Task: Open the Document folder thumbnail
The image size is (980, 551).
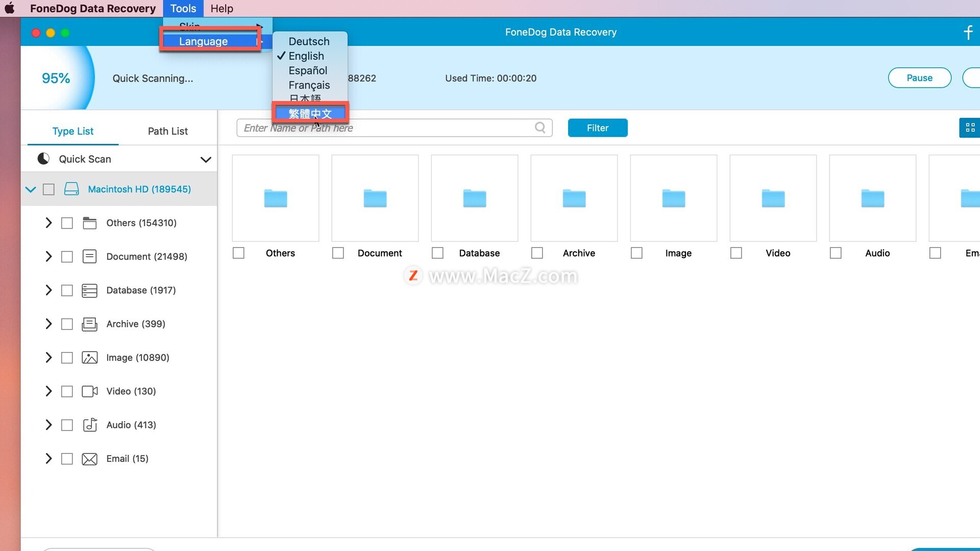Action: tap(375, 198)
